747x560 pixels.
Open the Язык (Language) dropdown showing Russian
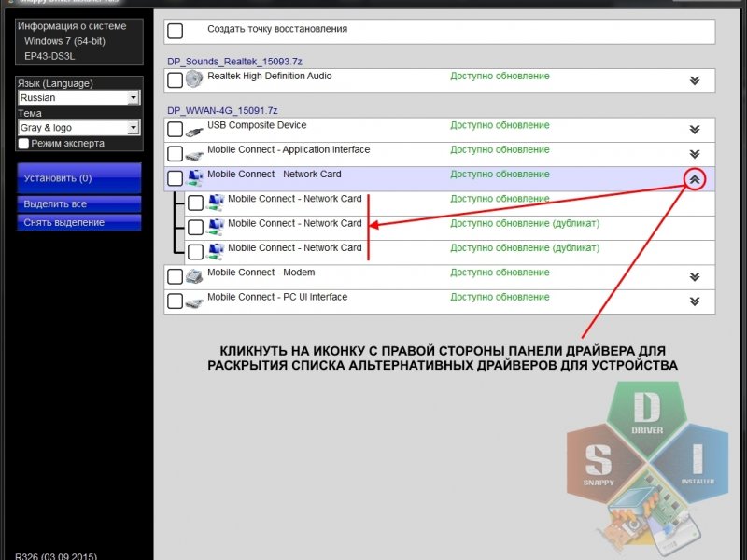79,98
